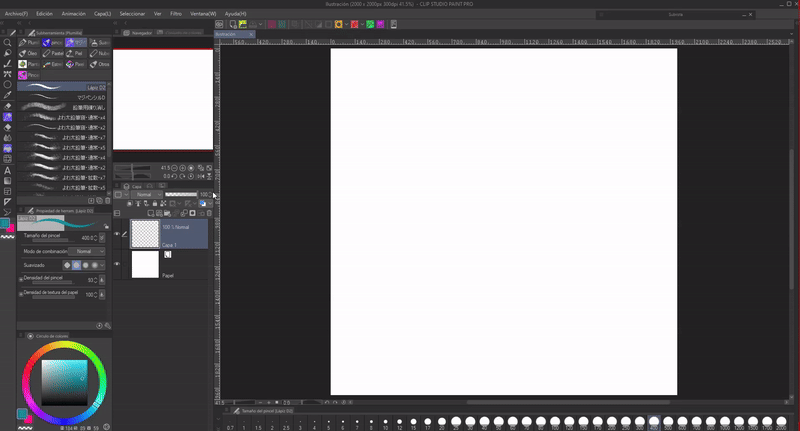Select the Text tool (A icon)

[7, 170]
